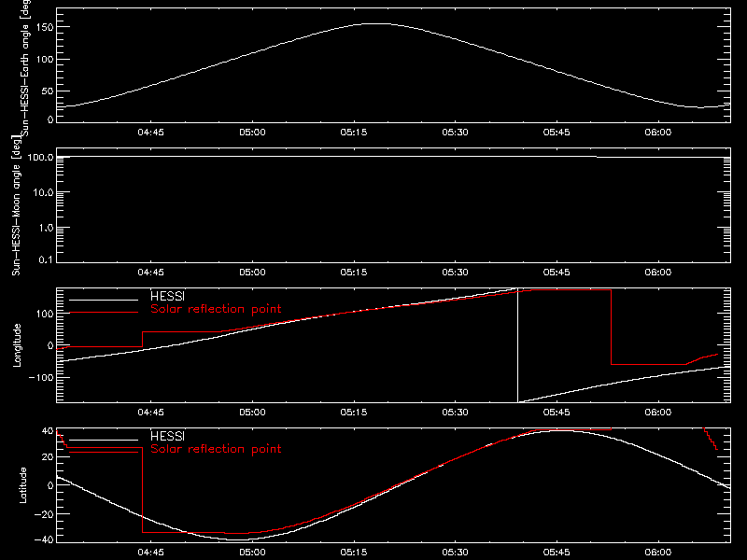This screenshot has height=560, width=747.
Task: Select the HESSI legend label in Longitude plot
Action: 167,296
